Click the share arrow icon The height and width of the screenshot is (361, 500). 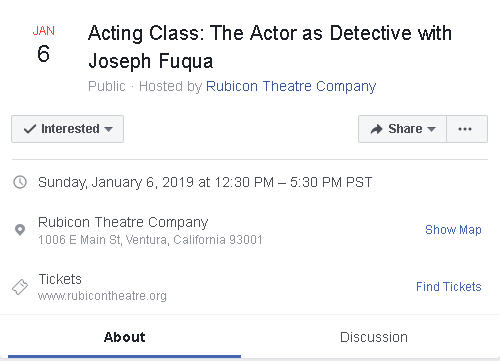coord(377,129)
